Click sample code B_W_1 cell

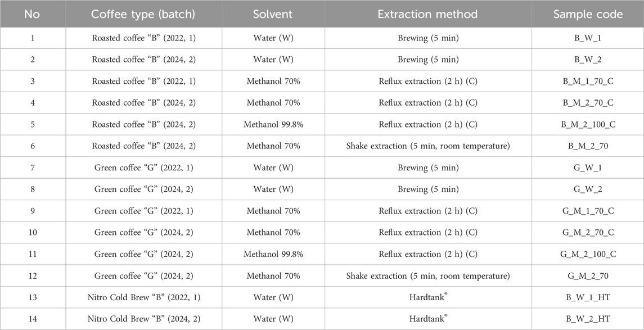click(588, 38)
